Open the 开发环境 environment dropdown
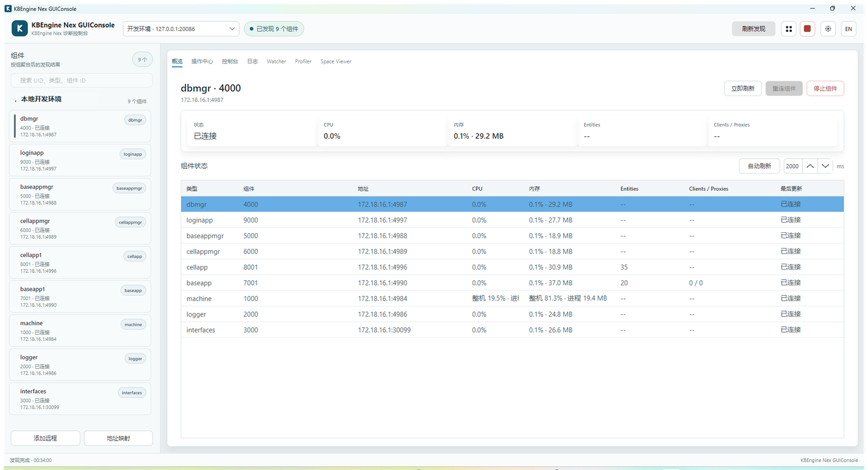 (181, 29)
